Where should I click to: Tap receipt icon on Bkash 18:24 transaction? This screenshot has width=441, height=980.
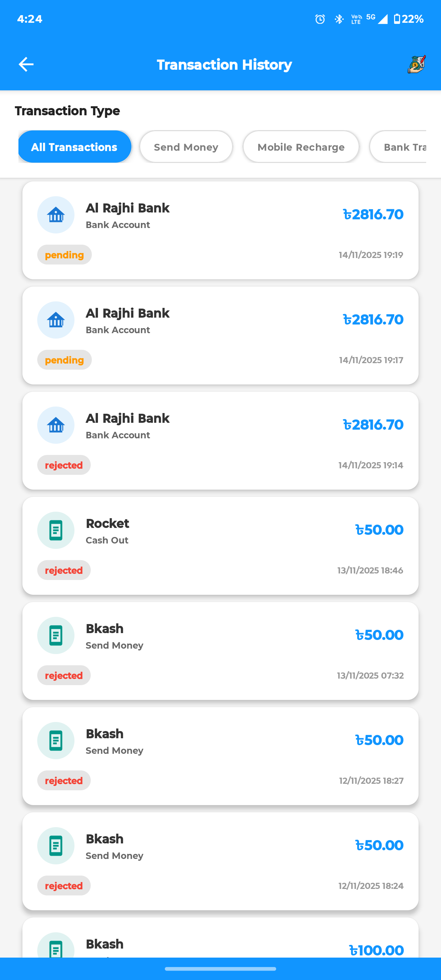pyautogui.click(x=56, y=845)
